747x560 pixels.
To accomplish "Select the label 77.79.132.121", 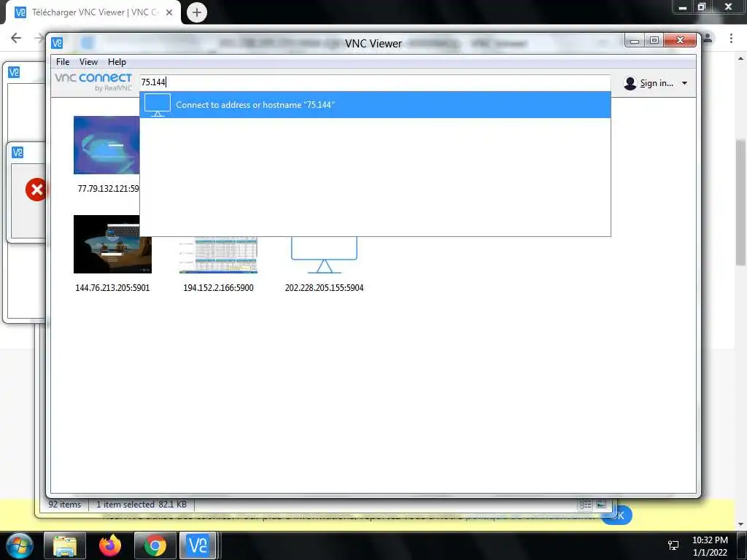I will click(x=108, y=189).
